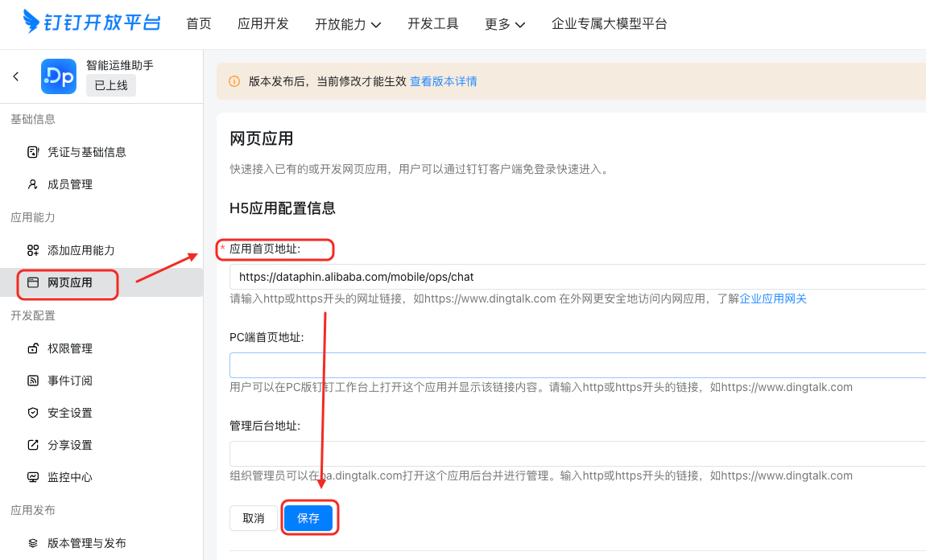Screen dimensions: 926x560
Task: Click the 成员管理 person icon
Action: click(x=33, y=185)
